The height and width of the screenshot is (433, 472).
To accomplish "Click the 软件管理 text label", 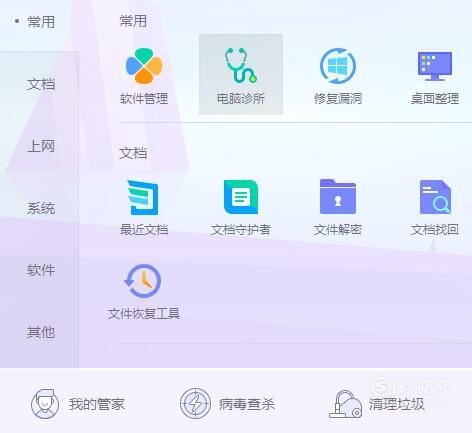I will tap(144, 98).
